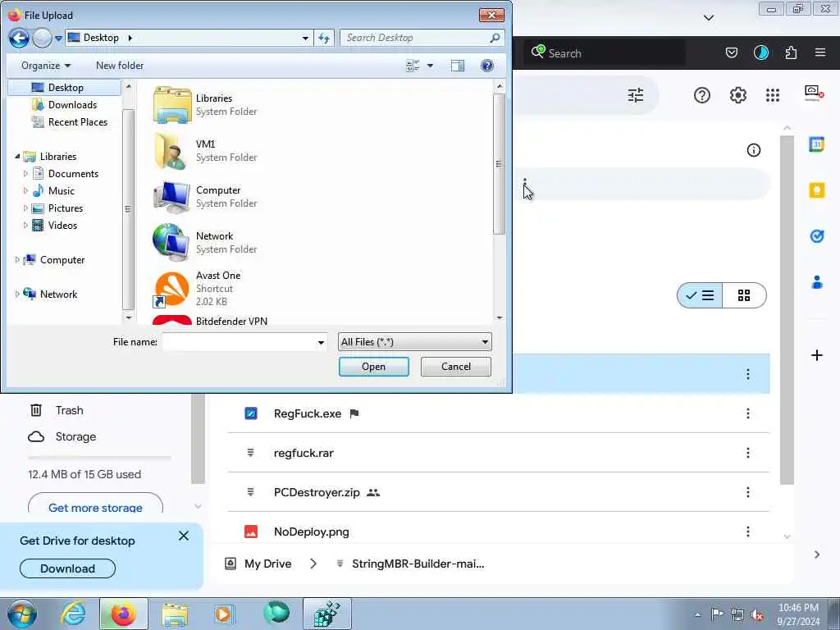840x630 pixels.
Task: Open the address path dropdown arrow
Action: 305,38
